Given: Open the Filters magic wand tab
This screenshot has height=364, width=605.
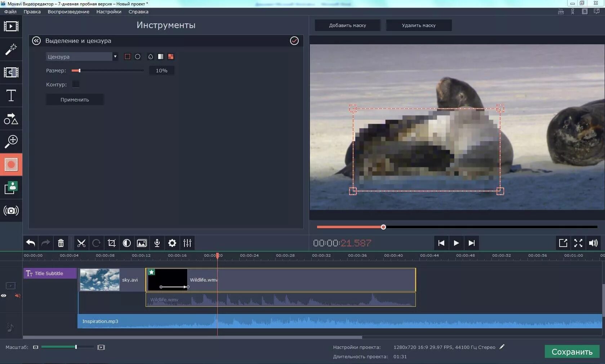Looking at the screenshot, I should (x=11, y=49).
